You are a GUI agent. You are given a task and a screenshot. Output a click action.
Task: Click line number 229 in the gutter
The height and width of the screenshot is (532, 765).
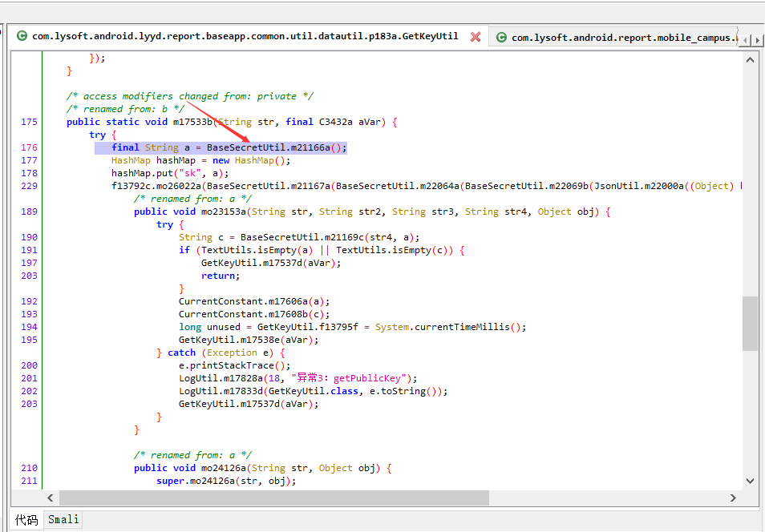29,186
